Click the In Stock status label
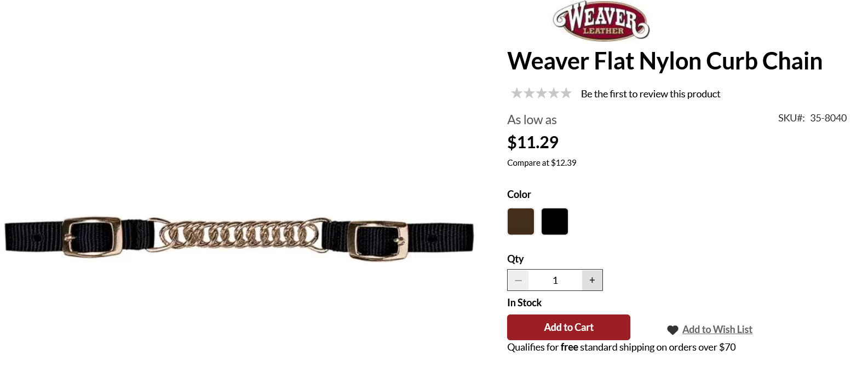The width and height of the screenshot is (868, 373). (x=524, y=303)
